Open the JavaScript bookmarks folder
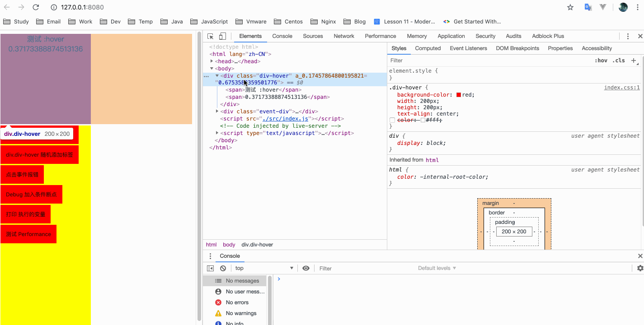 (209, 22)
